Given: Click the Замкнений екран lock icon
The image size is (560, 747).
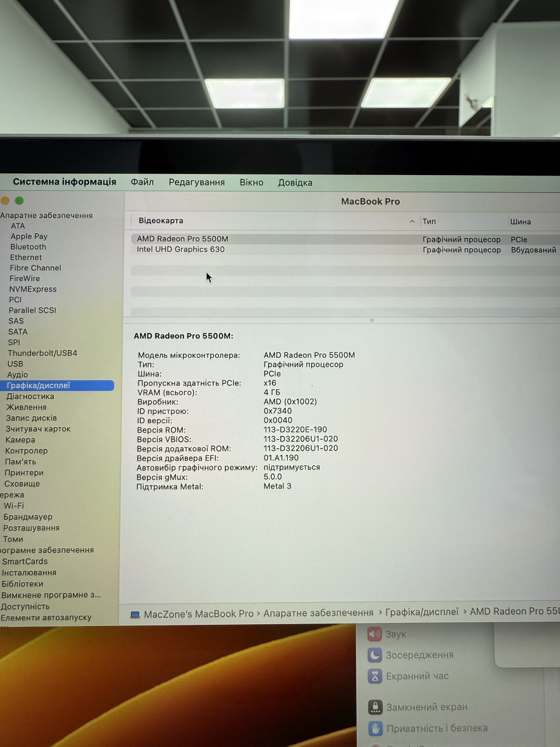Looking at the screenshot, I should (x=375, y=707).
